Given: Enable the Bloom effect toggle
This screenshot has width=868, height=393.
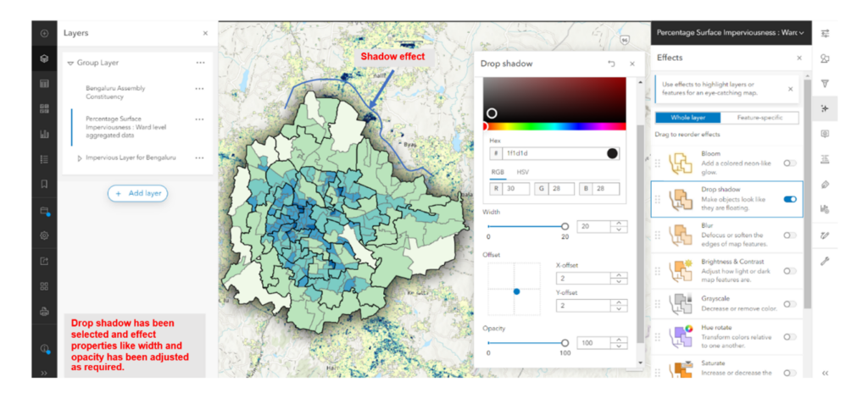Looking at the screenshot, I should click(790, 162).
